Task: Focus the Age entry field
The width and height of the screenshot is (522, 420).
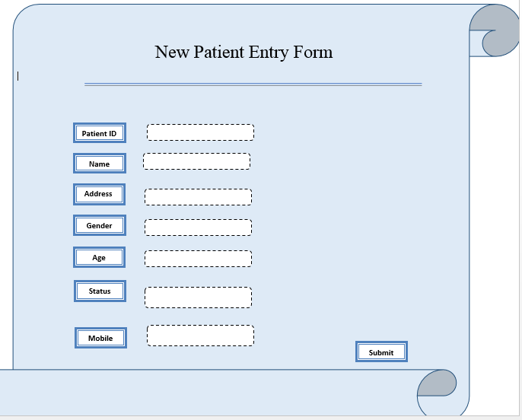Action: pos(198,259)
